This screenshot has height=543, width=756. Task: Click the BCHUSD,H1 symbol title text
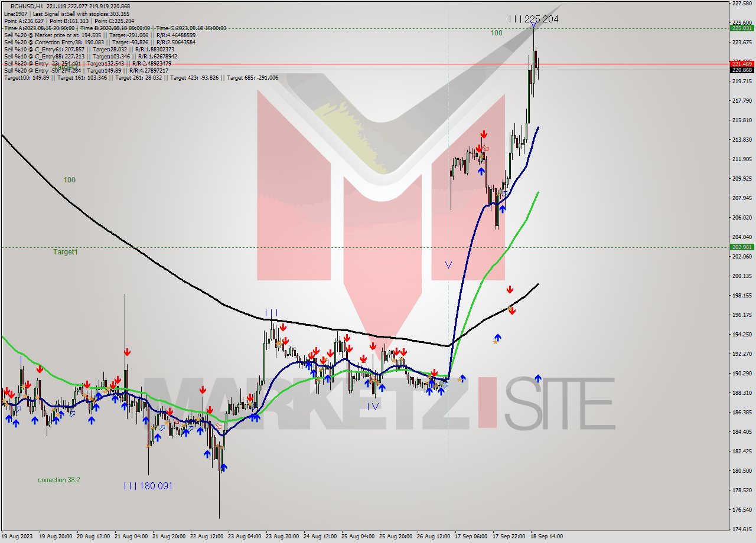pos(27,6)
